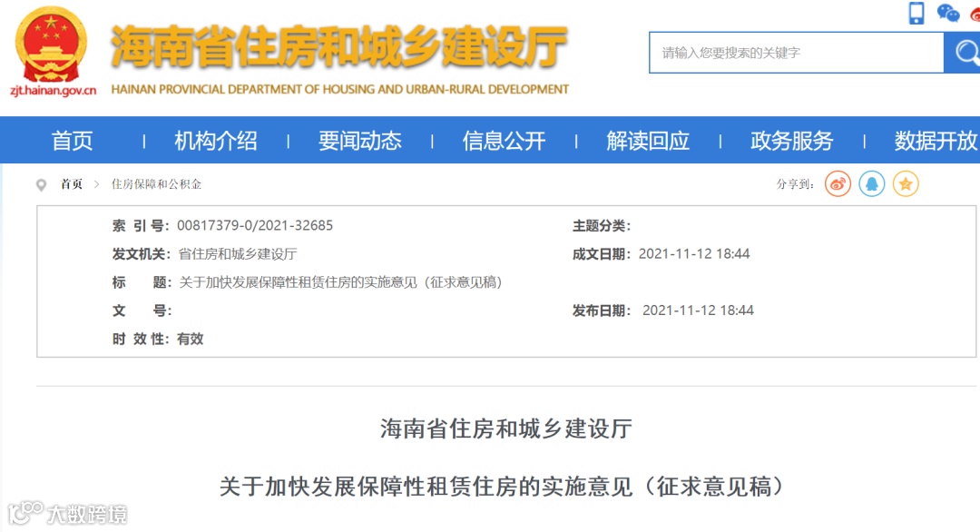Viewport: 980px width, 532px height.
Task: Click the 海南省住房和城乡建设厅 site title banner
Action: [338, 46]
